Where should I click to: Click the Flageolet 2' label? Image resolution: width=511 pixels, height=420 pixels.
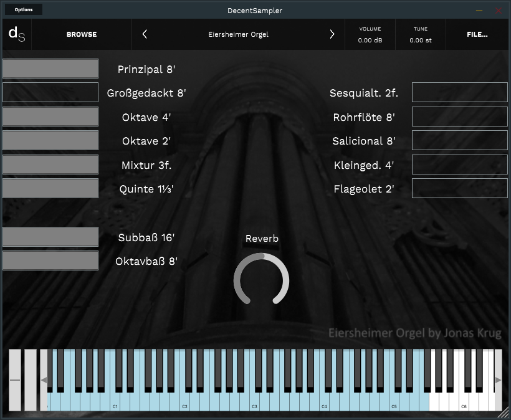point(364,189)
